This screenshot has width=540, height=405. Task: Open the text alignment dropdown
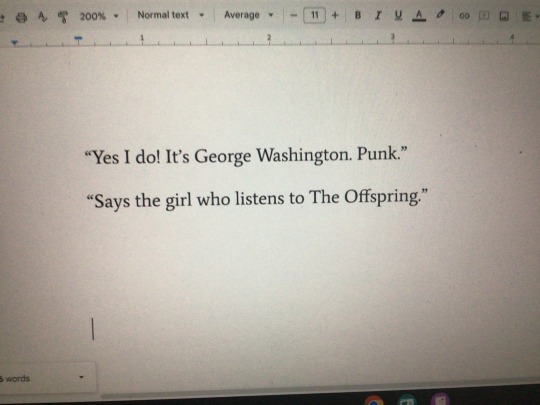530,16
